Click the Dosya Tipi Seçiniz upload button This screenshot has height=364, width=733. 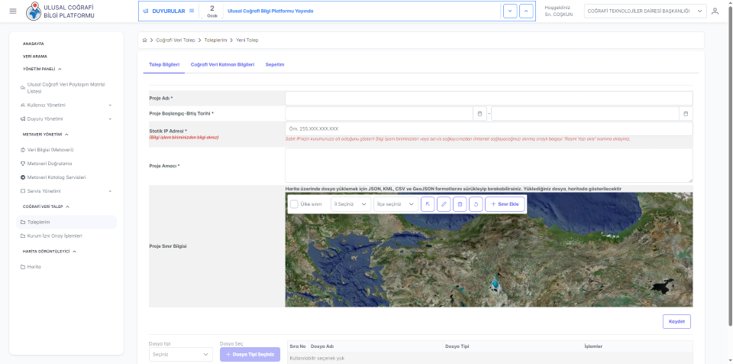250,354
